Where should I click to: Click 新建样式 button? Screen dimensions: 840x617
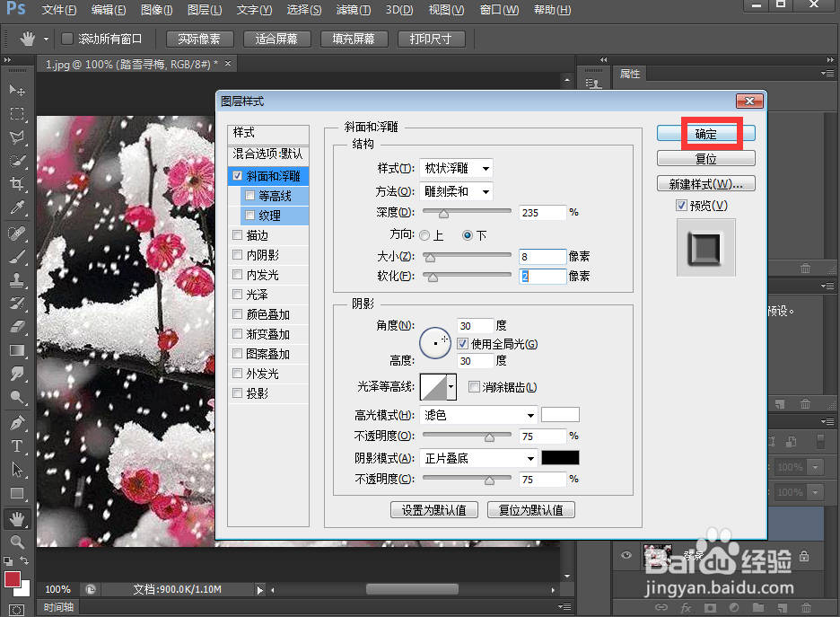706,184
